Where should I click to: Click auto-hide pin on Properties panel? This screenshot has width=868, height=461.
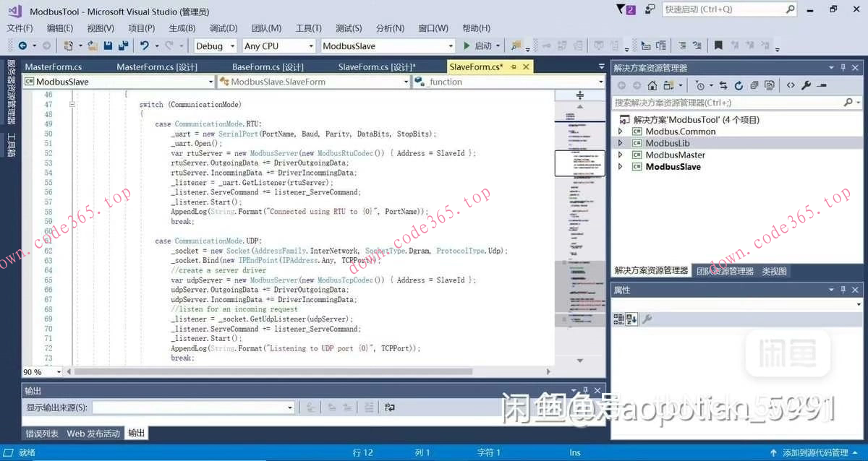[x=843, y=290]
